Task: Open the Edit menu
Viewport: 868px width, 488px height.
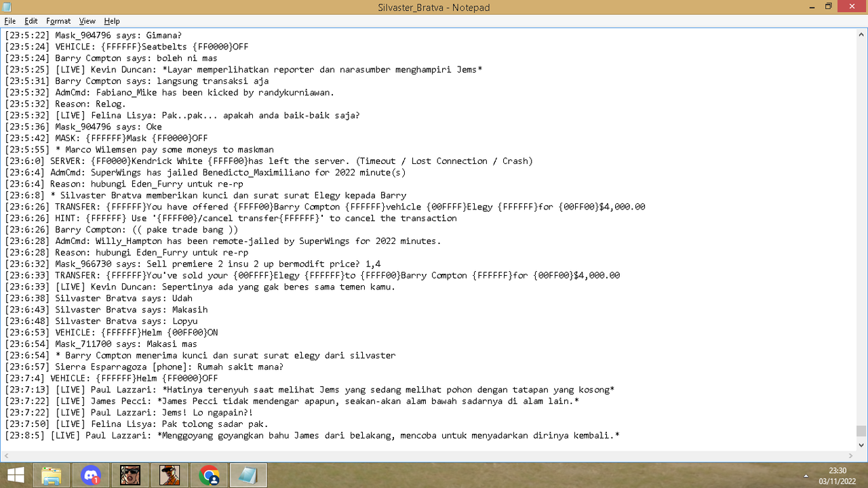Action: pos(31,21)
